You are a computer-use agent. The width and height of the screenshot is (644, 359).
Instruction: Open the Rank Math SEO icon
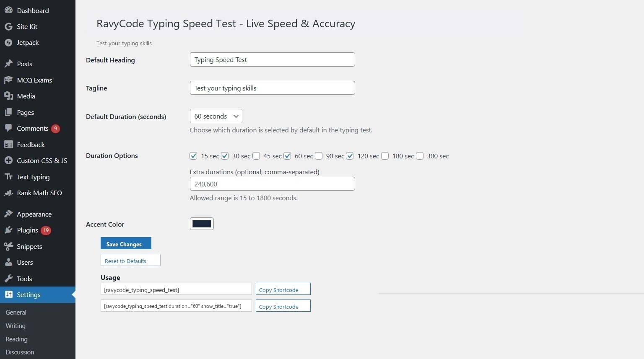[x=8, y=193]
